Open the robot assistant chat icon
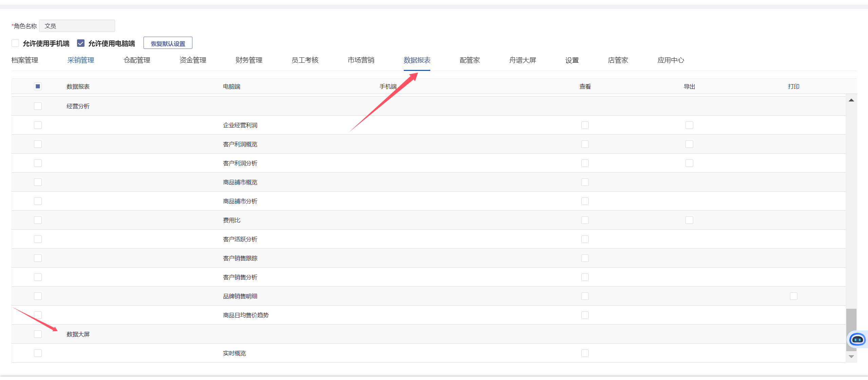This screenshot has width=868, height=380. point(857,339)
